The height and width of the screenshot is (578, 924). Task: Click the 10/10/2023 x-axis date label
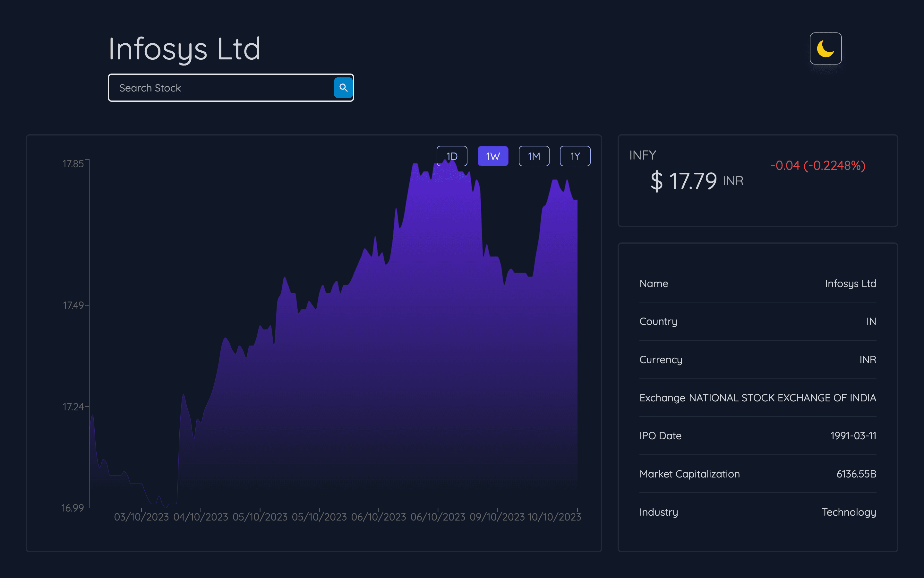[x=554, y=517]
